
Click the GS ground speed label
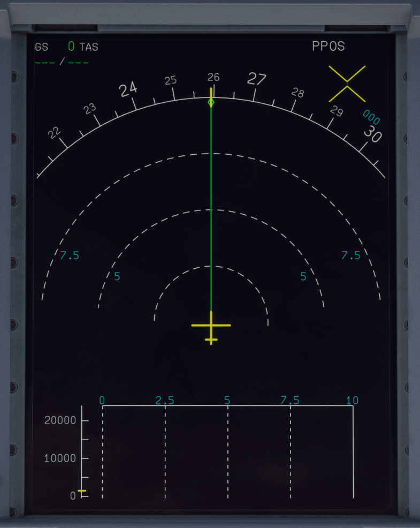(x=41, y=47)
